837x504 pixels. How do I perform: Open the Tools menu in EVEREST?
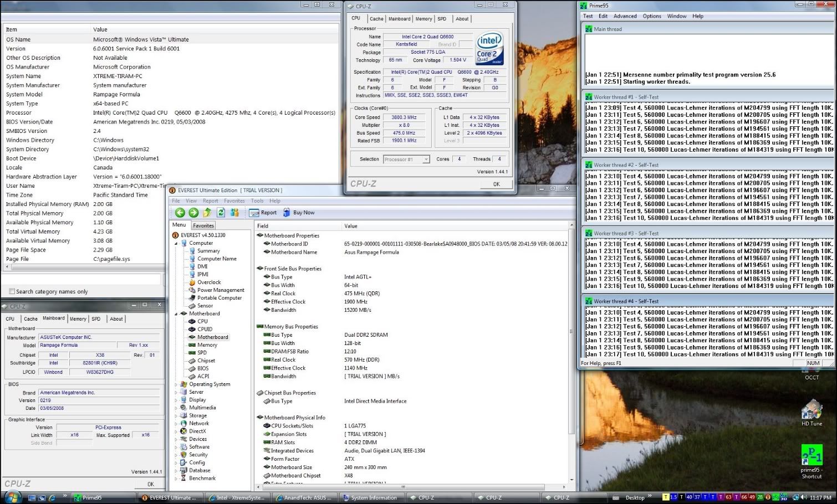tap(257, 201)
